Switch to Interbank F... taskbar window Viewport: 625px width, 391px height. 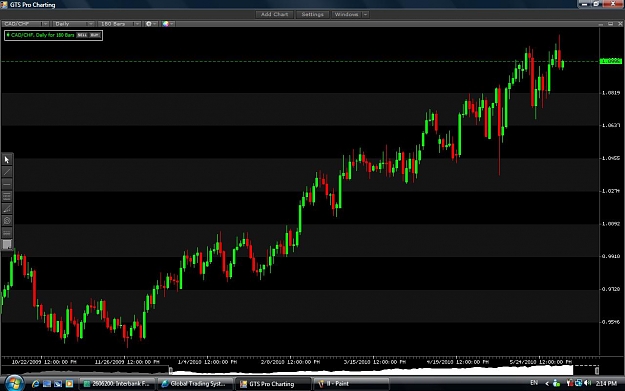tap(117, 384)
